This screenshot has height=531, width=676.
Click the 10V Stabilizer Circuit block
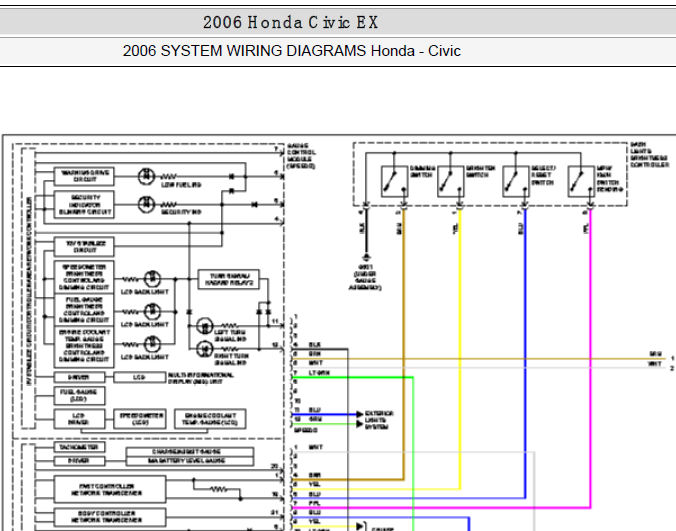coord(84,247)
